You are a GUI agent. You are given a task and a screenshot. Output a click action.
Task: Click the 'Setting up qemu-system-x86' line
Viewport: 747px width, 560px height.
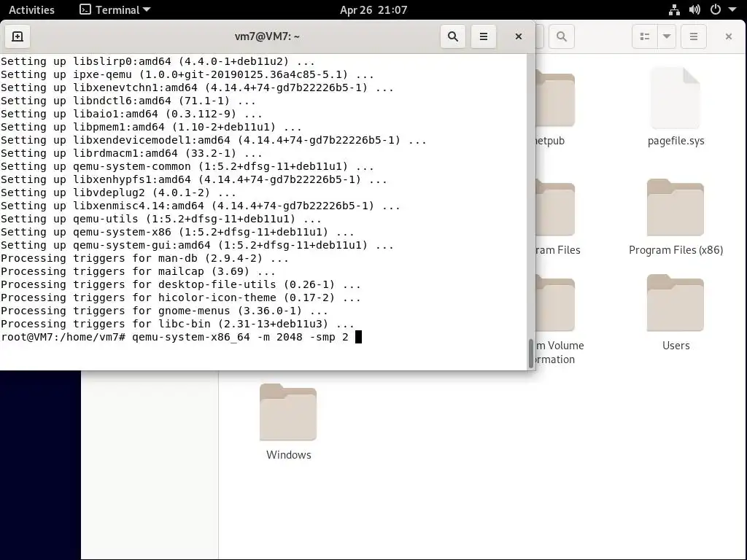coord(178,232)
